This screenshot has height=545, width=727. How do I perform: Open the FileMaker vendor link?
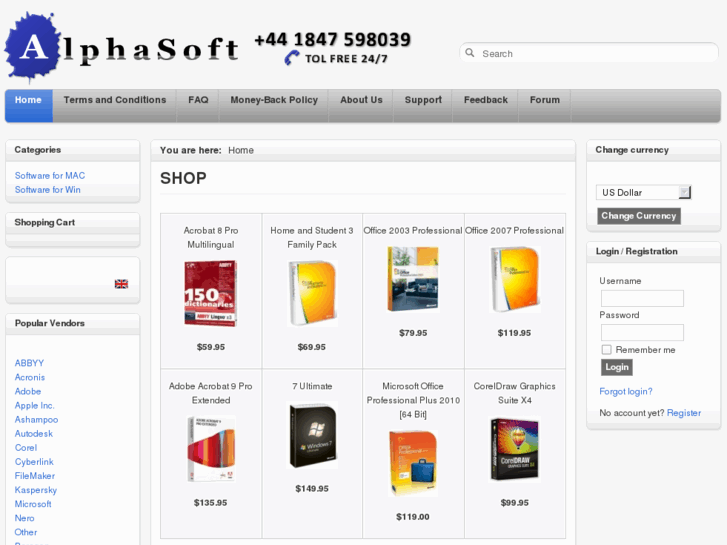pos(35,476)
